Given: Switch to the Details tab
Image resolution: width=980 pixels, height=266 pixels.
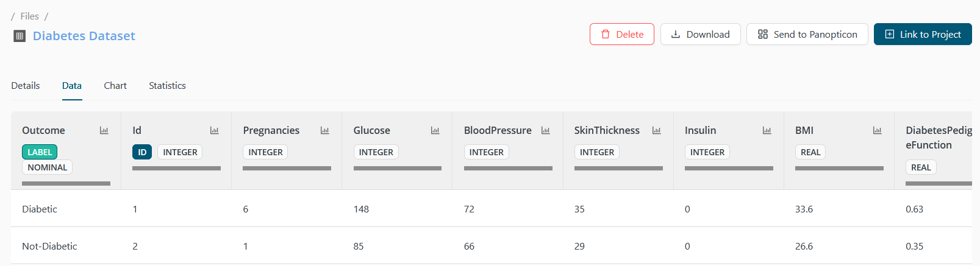Looking at the screenshot, I should [26, 86].
